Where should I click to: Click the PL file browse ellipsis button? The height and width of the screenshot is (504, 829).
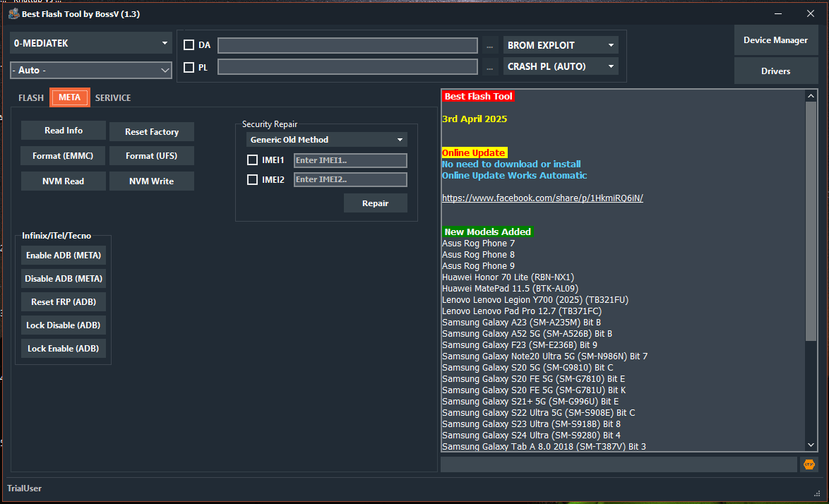(489, 67)
